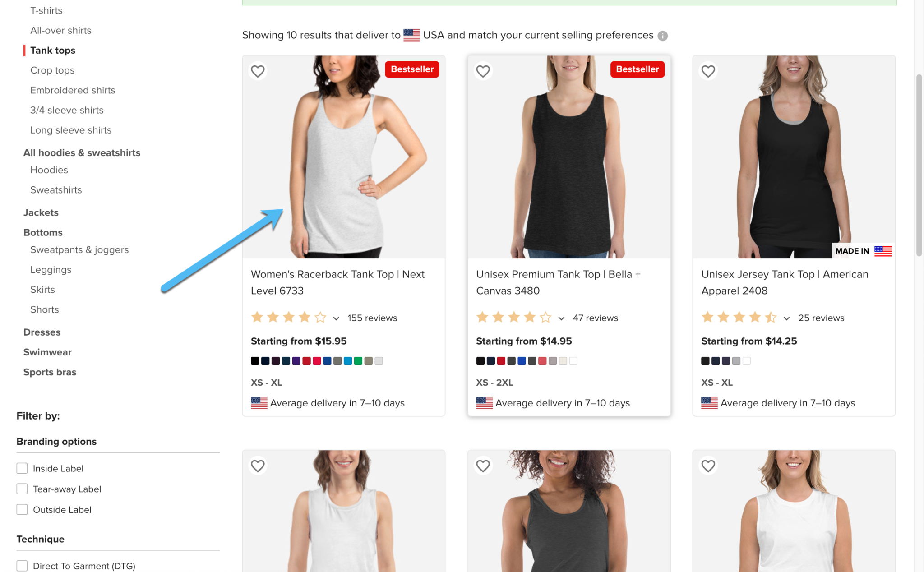The width and height of the screenshot is (924, 572).
Task: Favorite the Unisex Jersey Tank Top
Action: (x=708, y=71)
